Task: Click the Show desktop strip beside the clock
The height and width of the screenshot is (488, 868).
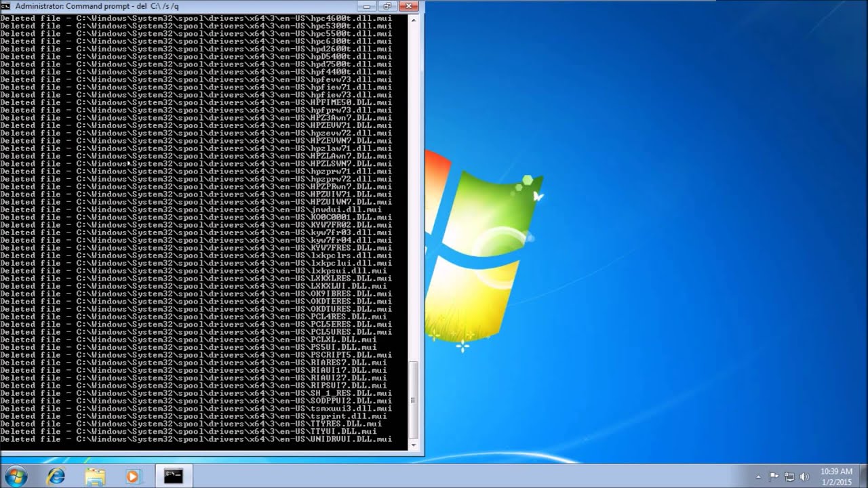Action: coord(863,476)
